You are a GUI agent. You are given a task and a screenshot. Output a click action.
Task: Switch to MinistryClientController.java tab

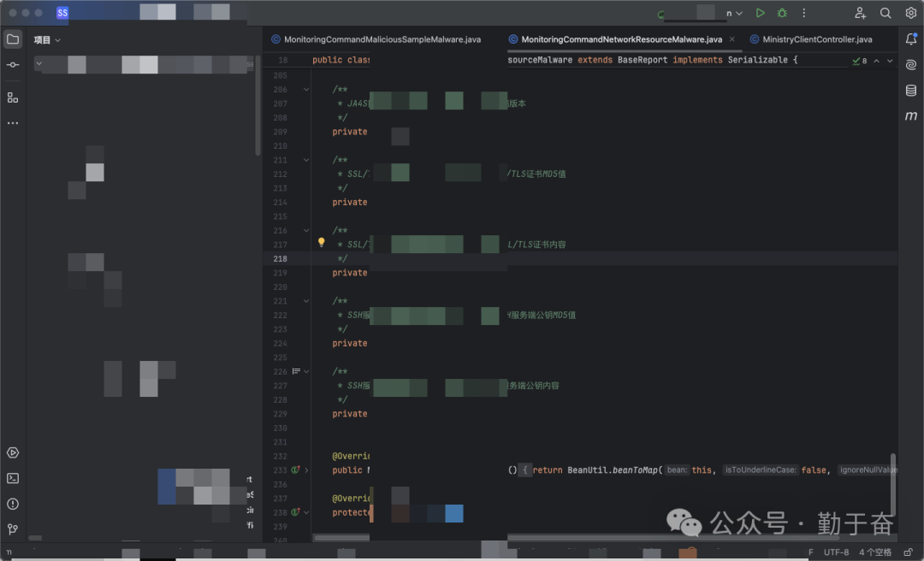(x=817, y=39)
